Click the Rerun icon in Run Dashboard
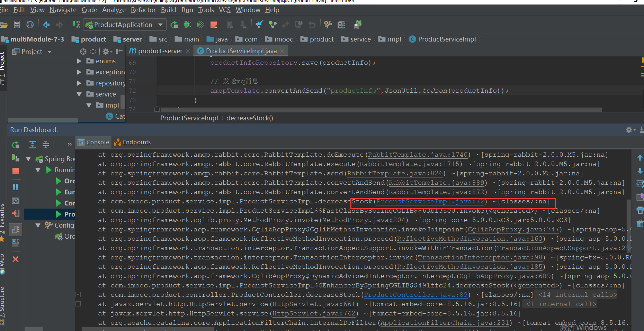The image size is (644, 331). 16,145
